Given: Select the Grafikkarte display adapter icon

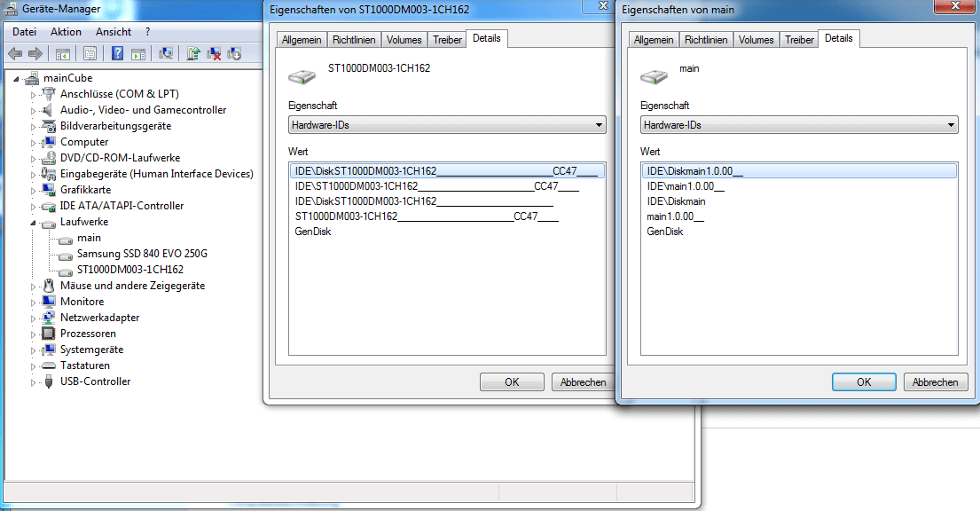Looking at the screenshot, I should 48,190.
